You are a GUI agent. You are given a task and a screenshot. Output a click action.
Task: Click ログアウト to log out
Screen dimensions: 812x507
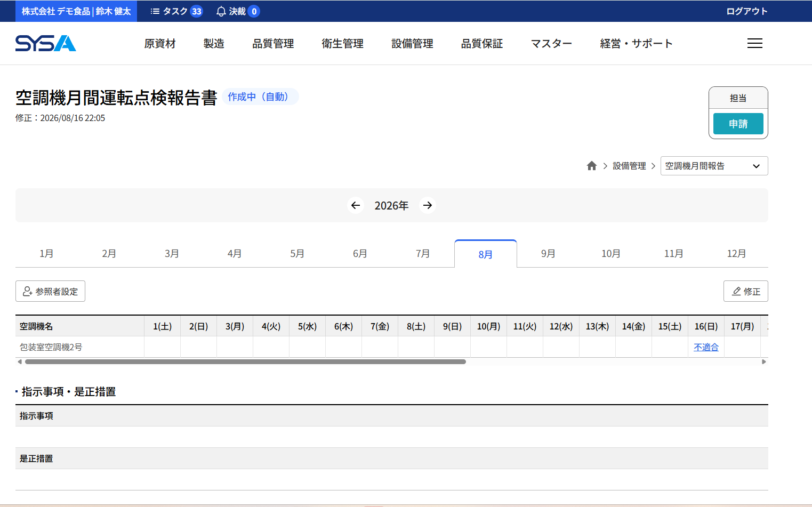coord(747,11)
